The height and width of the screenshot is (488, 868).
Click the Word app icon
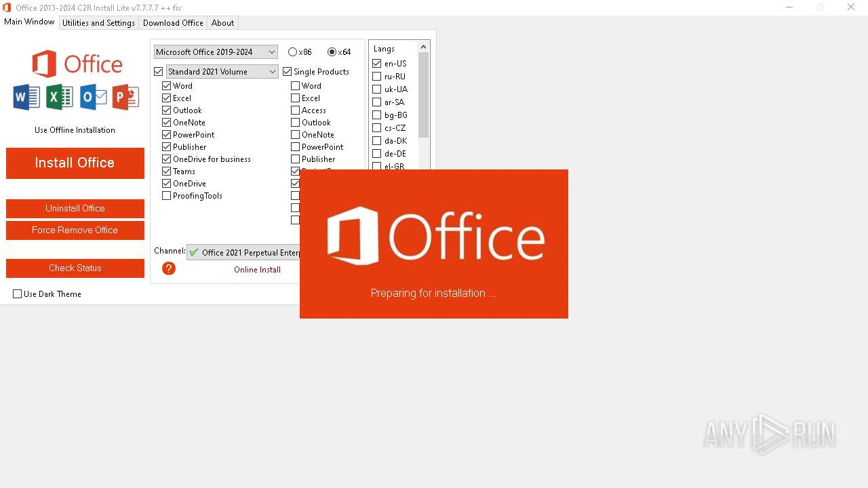tap(26, 97)
